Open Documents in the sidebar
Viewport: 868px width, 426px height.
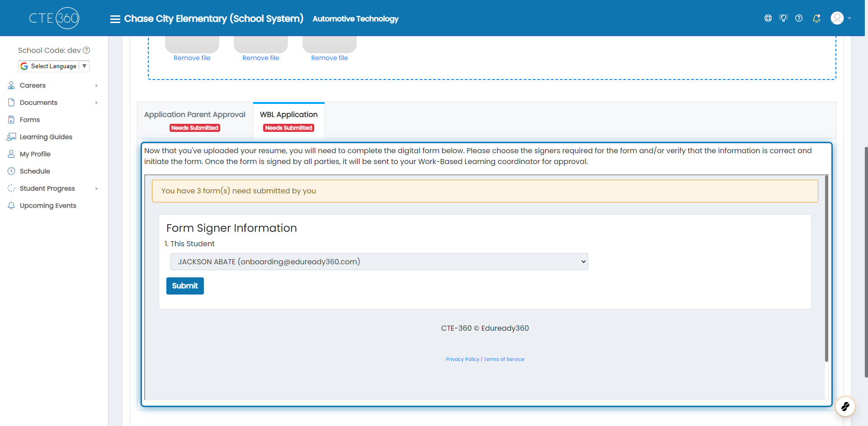[38, 103]
